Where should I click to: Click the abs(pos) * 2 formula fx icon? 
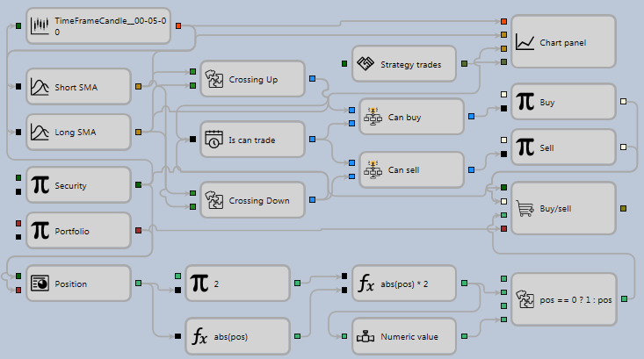coord(366,284)
